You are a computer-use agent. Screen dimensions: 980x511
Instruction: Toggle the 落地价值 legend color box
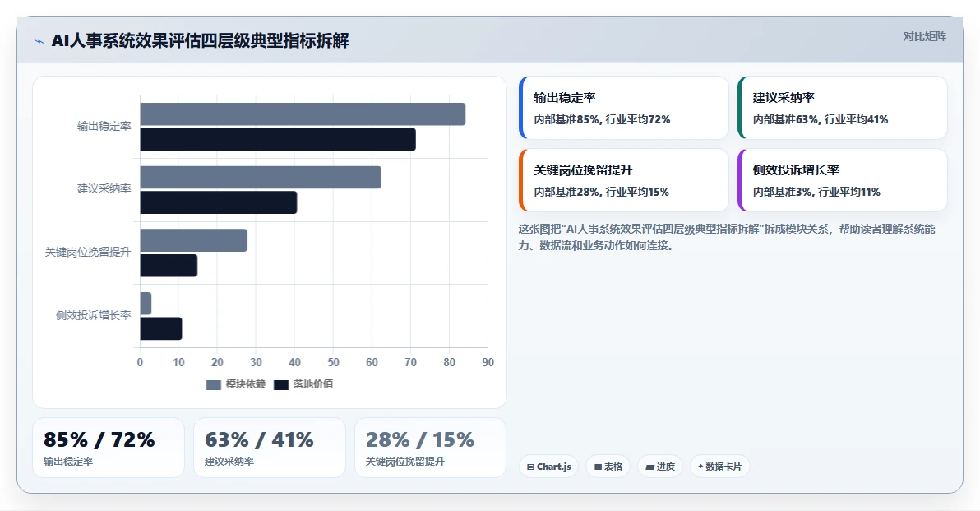pos(281,384)
